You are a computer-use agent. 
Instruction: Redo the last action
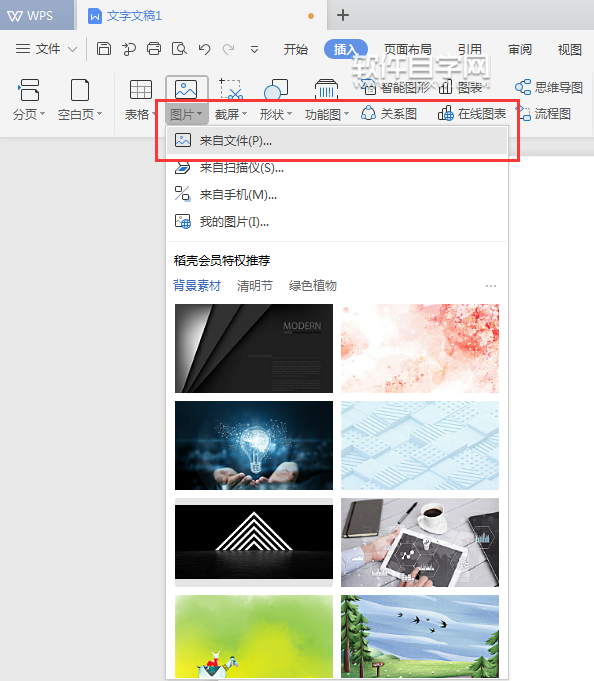pos(228,49)
